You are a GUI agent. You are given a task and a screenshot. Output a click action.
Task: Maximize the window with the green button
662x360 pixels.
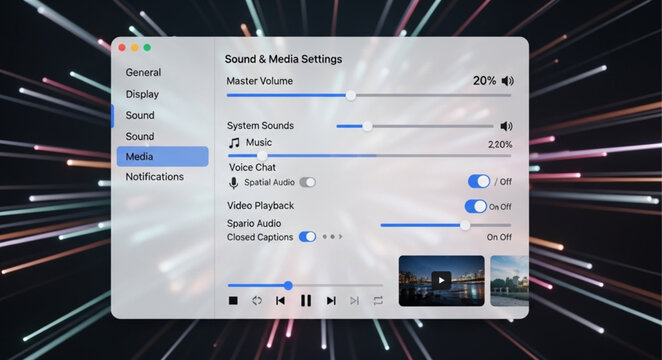click(x=147, y=48)
